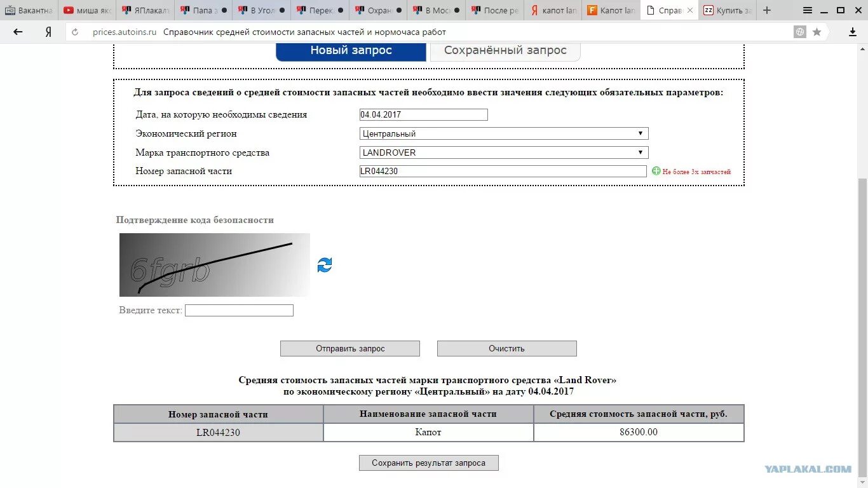Switch to the ЯПлакалъ tab
This screenshot has width=868, height=488.
click(x=145, y=10)
